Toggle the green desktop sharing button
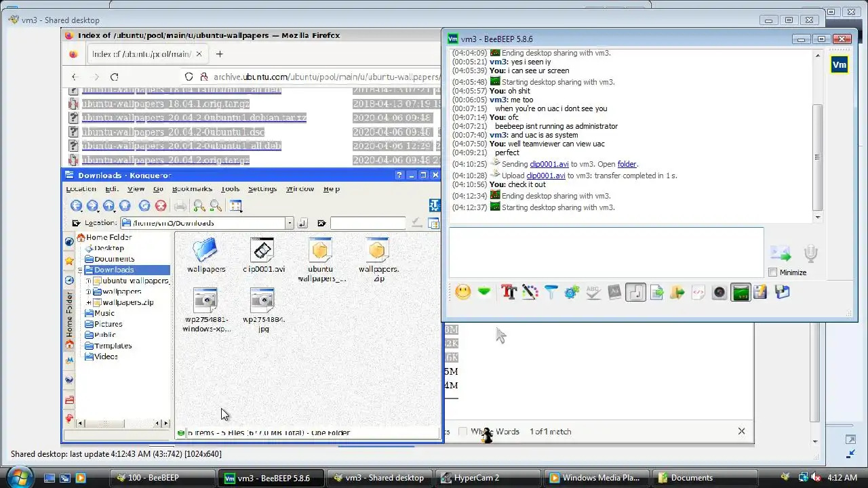This screenshot has width=868, height=488. click(x=741, y=292)
